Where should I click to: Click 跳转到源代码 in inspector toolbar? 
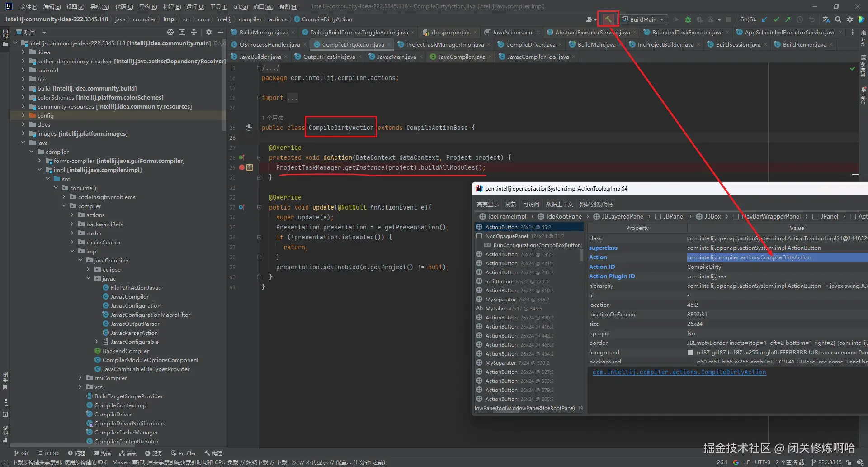tap(596, 205)
